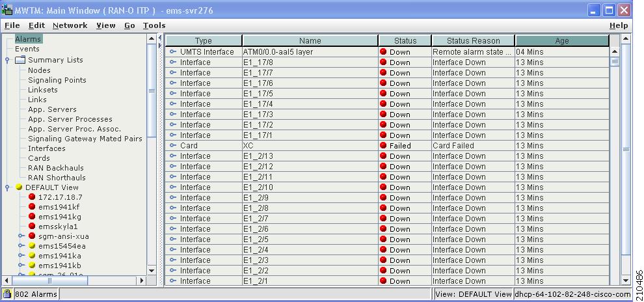
Task: Click key icon in E1_2/13 row
Action: click(x=173, y=156)
